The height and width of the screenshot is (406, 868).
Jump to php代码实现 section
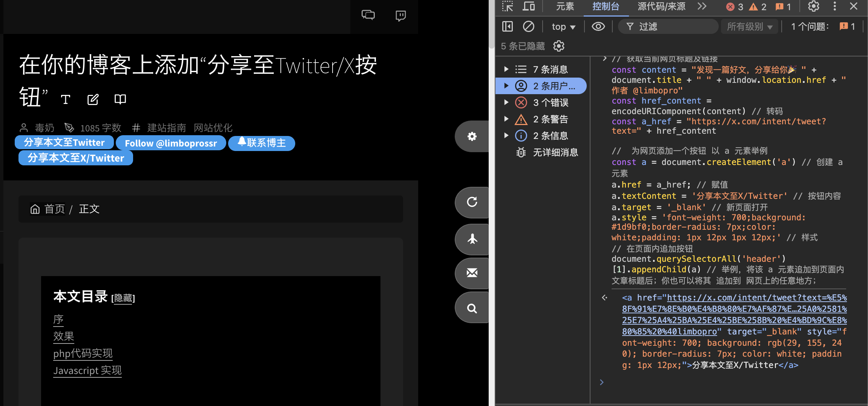pyautogui.click(x=83, y=353)
